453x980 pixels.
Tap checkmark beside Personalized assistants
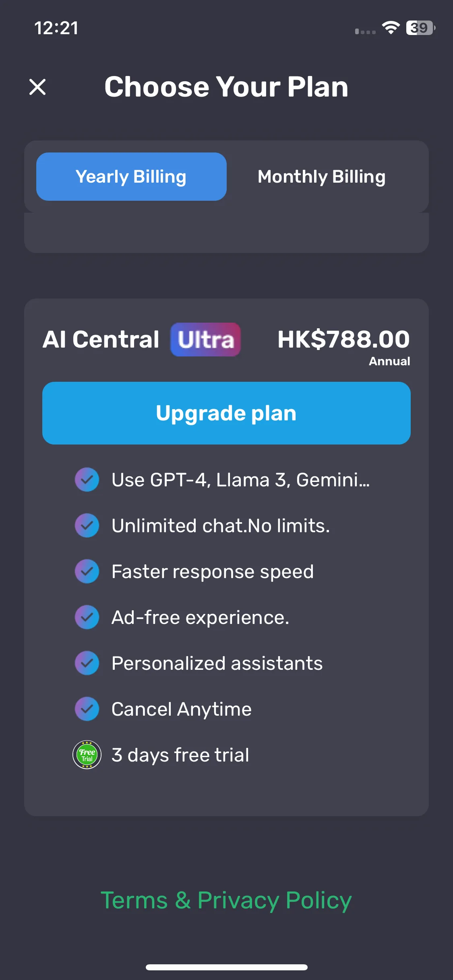87,663
